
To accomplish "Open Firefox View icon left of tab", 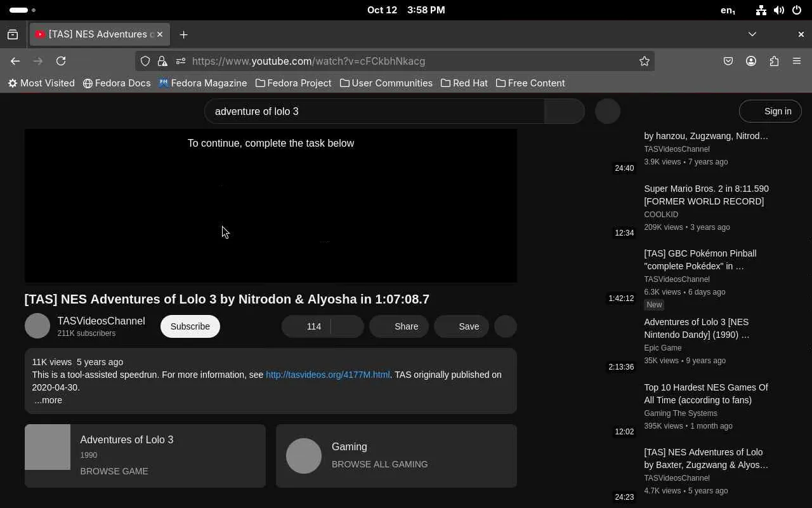I will (x=13, y=34).
